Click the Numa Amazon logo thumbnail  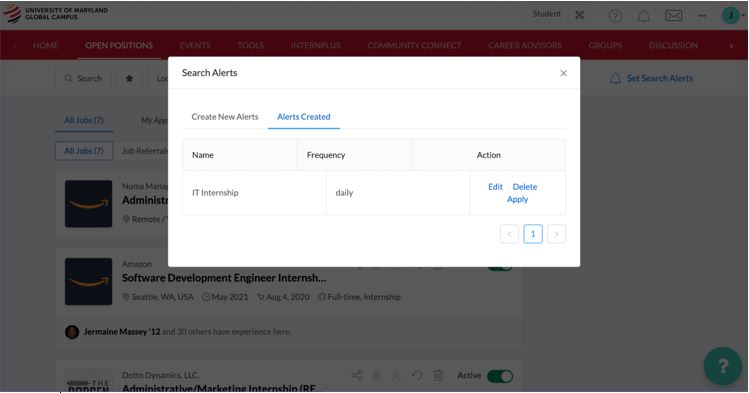pyautogui.click(x=89, y=204)
